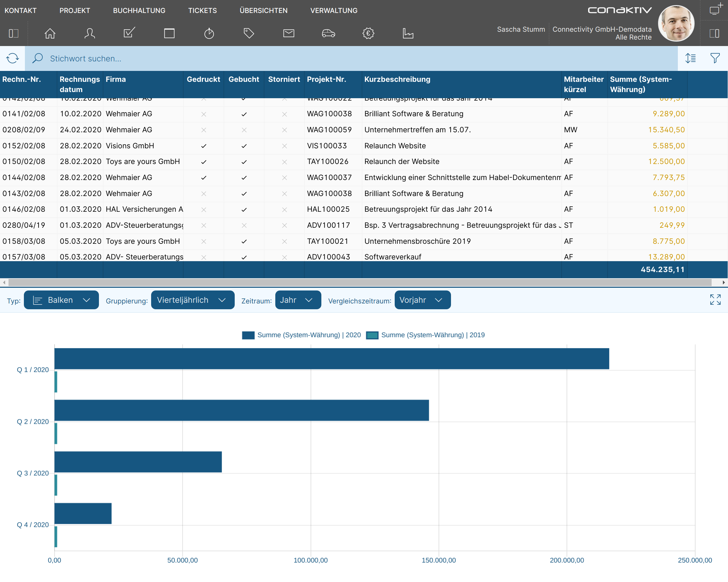
Task: Open the filter funnel icon
Action: tap(715, 58)
